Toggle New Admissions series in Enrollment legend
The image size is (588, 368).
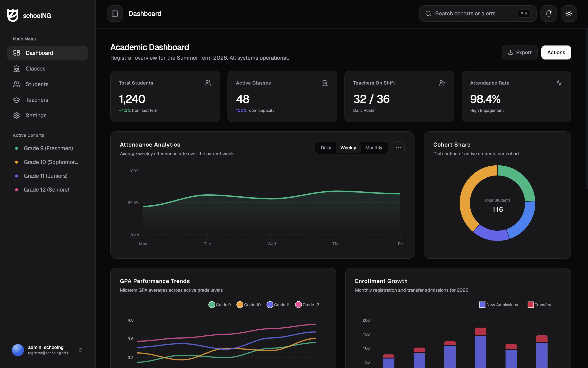[498, 305]
